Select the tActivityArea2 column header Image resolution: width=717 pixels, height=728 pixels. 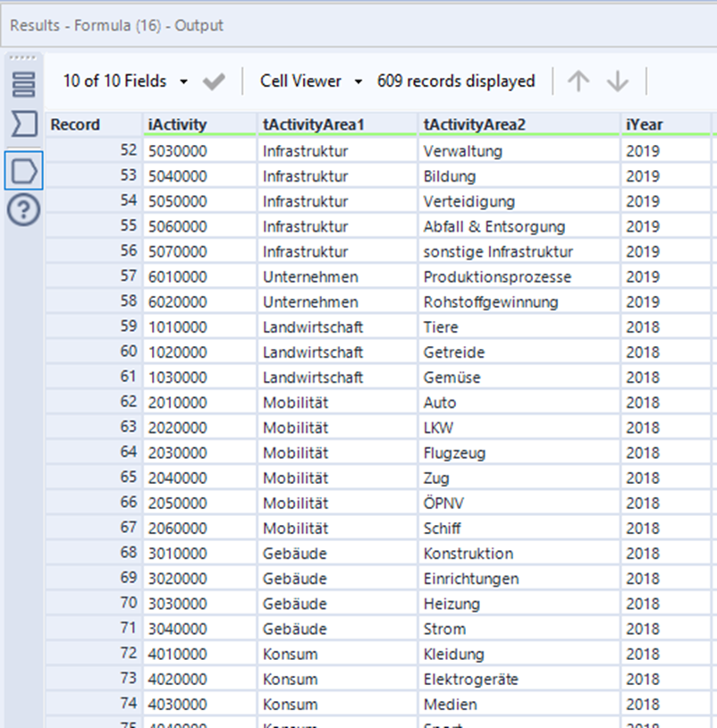(x=475, y=125)
